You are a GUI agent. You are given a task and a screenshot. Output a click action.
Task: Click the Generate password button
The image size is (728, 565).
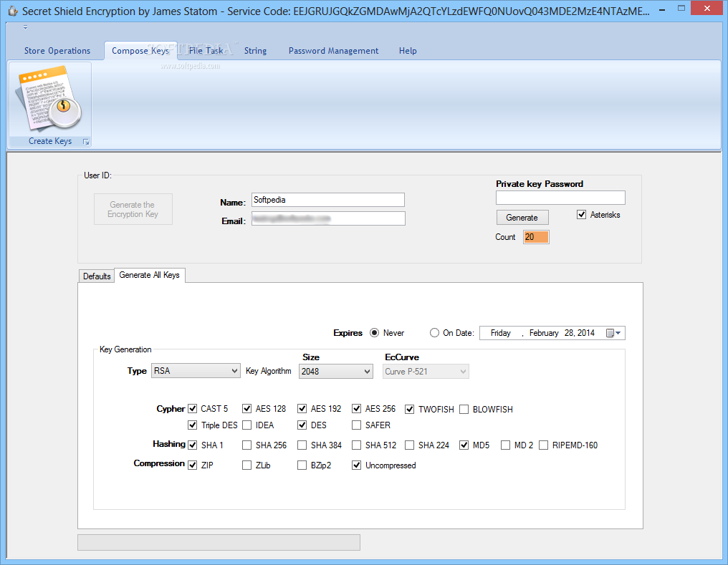(x=522, y=218)
